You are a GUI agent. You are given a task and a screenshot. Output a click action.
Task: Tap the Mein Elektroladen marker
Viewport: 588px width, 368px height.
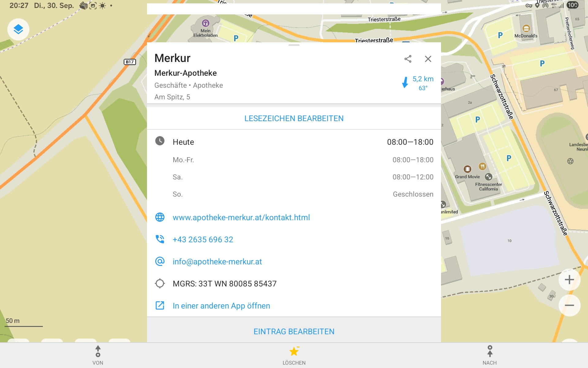point(205,23)
